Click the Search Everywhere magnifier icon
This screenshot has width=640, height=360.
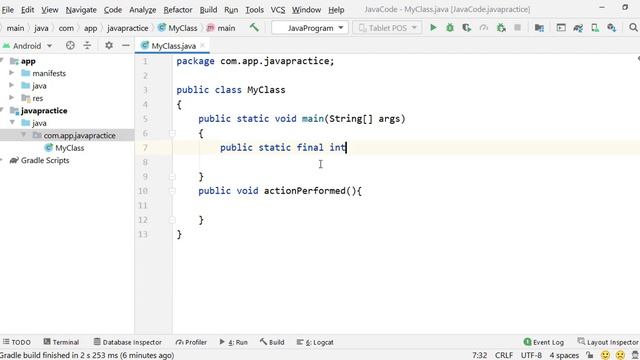click(x=633, y=27)
